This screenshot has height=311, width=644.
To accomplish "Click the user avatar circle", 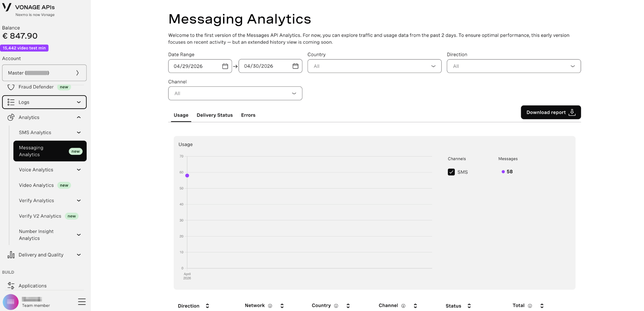I will pos(10,302).
